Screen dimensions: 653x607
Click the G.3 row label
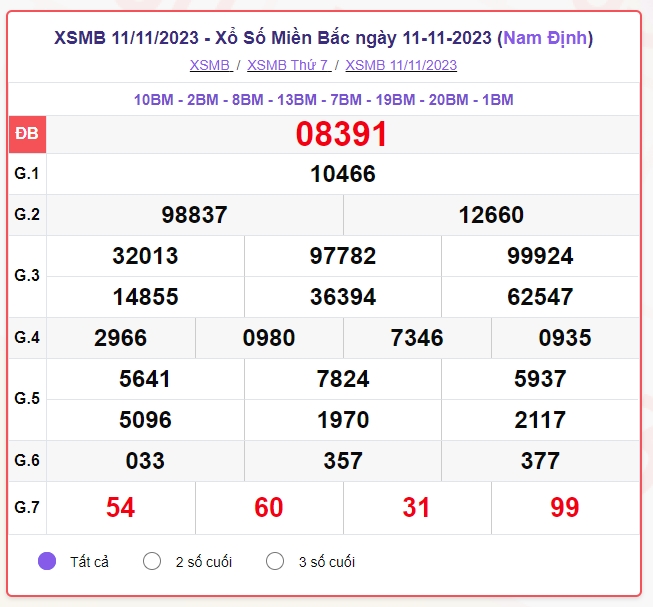[27, 276]
